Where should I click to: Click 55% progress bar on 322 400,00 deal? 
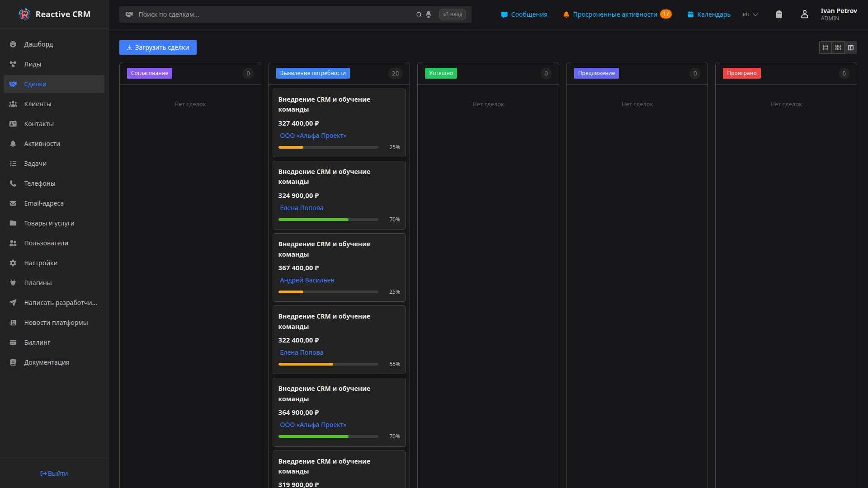click(328, 364)
